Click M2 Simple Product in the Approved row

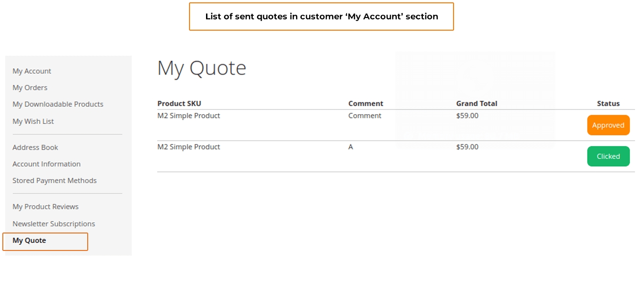pos(189,116)
